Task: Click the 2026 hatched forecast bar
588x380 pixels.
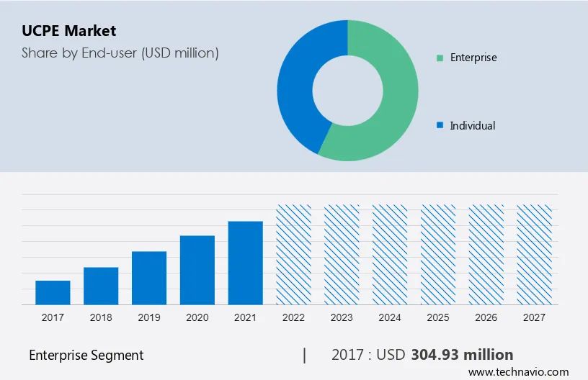Action: (x=486, y=255)
